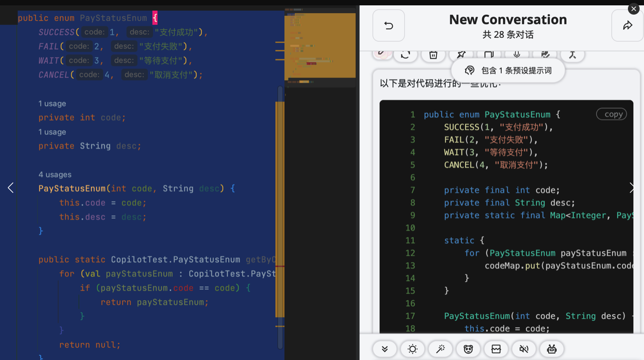Click the share arrow button in the header
This screenshot has height=360, width=644.
(627, 25)
